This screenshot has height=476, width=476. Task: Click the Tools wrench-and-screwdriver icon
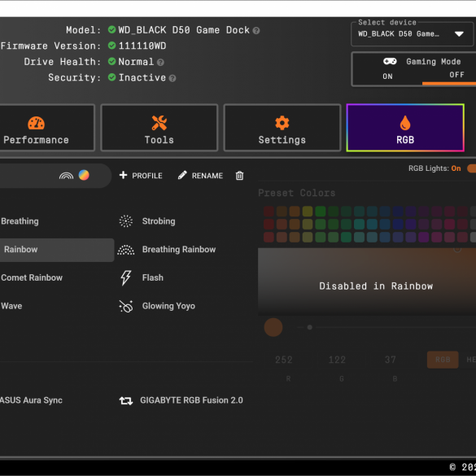tap(159, 123)
